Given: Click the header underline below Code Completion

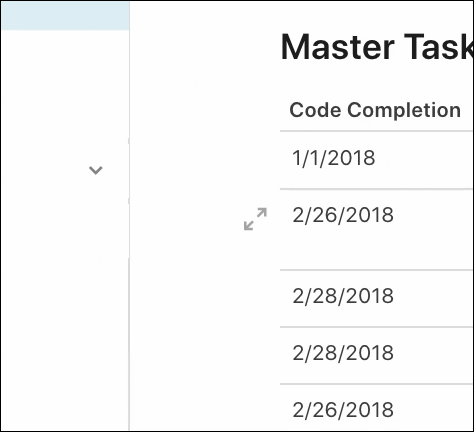Looking at the screenshot, I should [376, 131].
